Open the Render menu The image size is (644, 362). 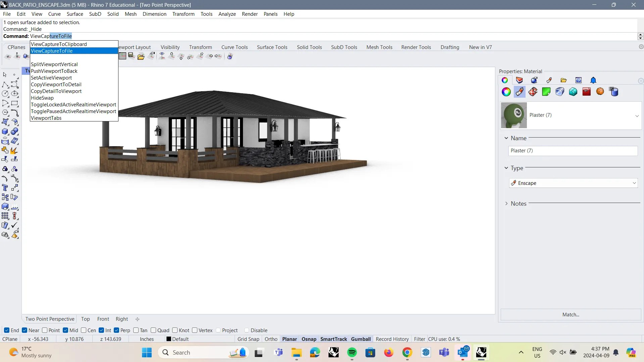click(x=249, y=14)
